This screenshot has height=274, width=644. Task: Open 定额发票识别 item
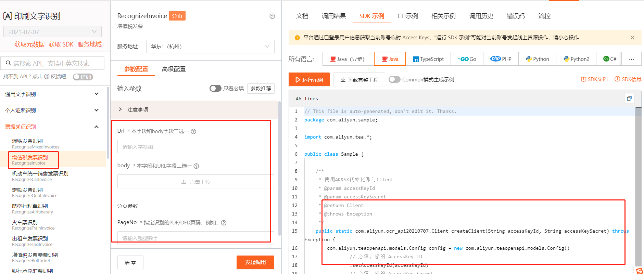35,192
